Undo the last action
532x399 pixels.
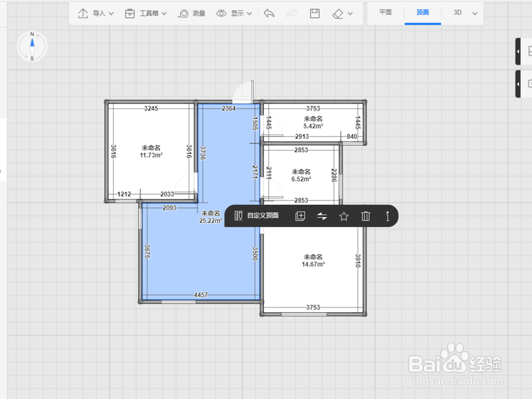point(269,13)
